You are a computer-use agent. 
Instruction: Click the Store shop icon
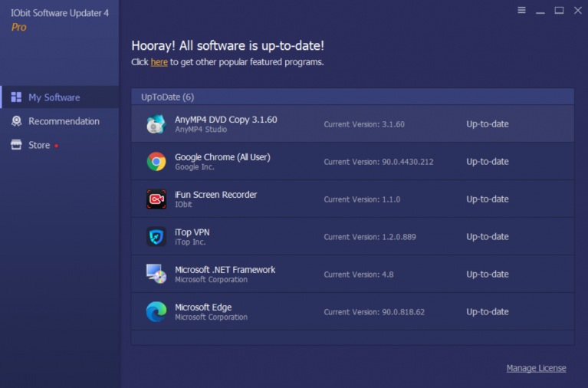(x=16, y=145)
